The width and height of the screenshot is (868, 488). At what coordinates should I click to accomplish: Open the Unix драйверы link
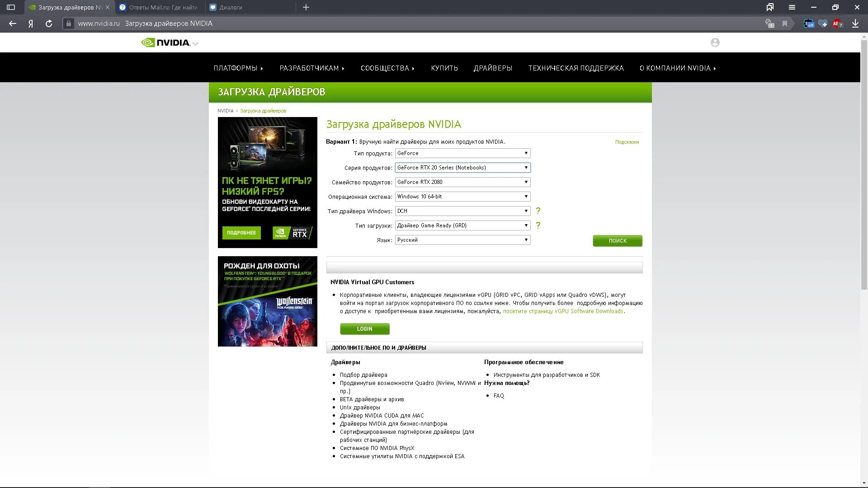[x=360, y=408]
